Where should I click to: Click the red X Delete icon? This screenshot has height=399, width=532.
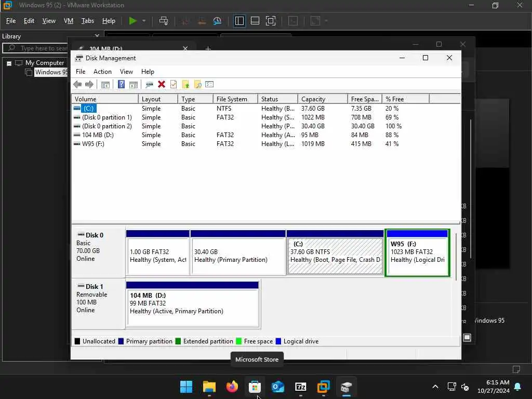tap(162, 84)
